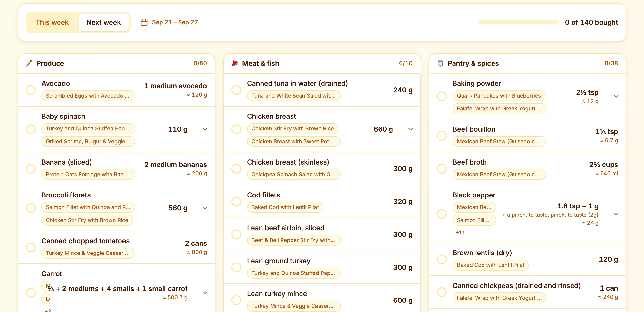The width and height of the screenshot is (644, 312).
Task: Expand the Chicken breast 660 g details
Action: click(x=411, y=129)
